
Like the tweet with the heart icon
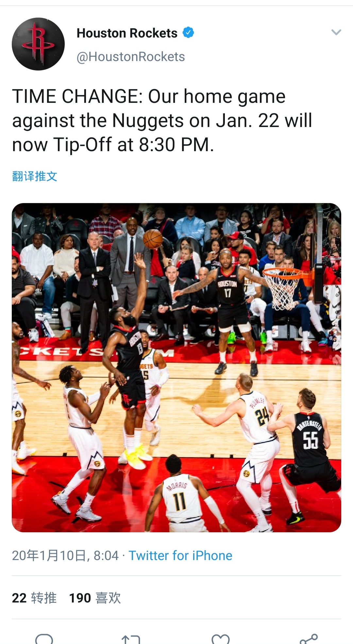click(221, 639)
